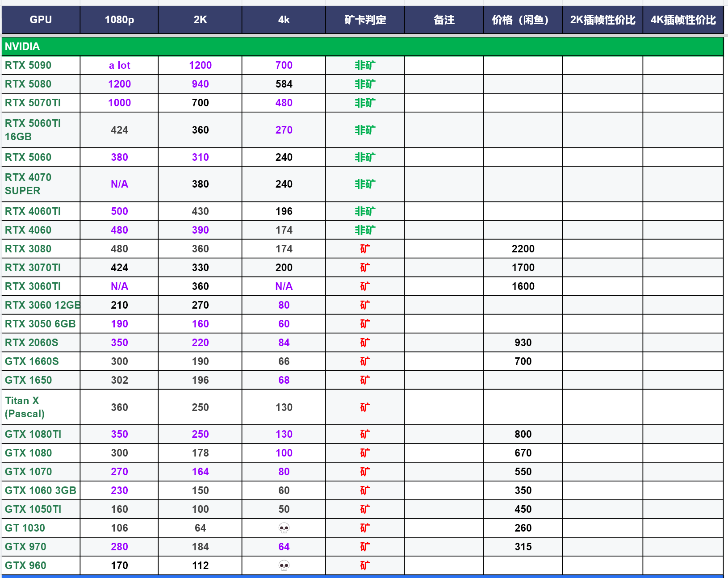Viewport: 728px width, 578px height.
Task: Select the RTX 4060 cell
Action: click(x=41, y=230)
